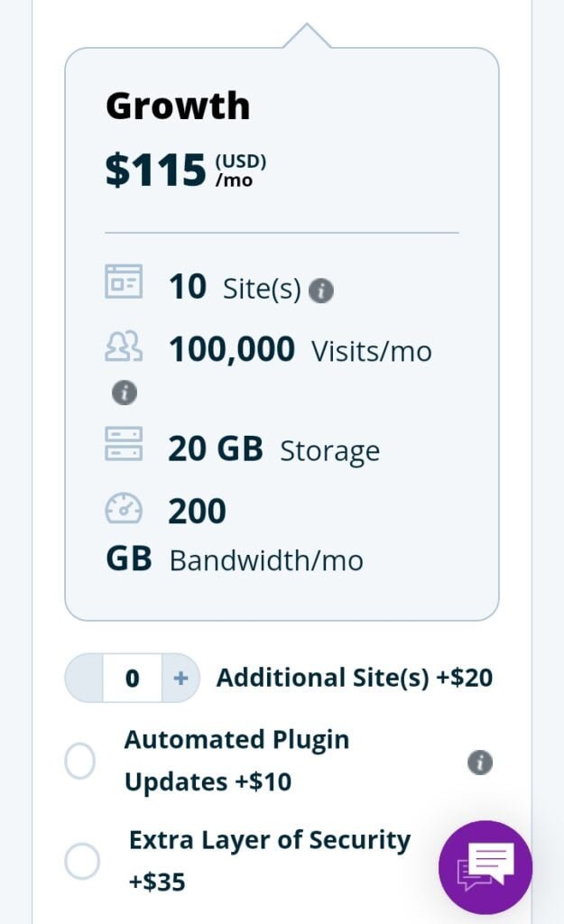Click the "100,000 Visits/mo" text
This screenshot has height=924, width=564.
pos(300,350)
